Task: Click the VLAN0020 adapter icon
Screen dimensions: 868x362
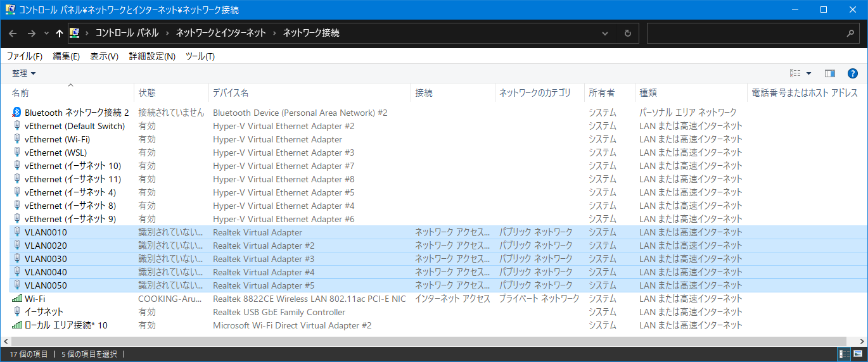Action: click(x=17, y=246)
